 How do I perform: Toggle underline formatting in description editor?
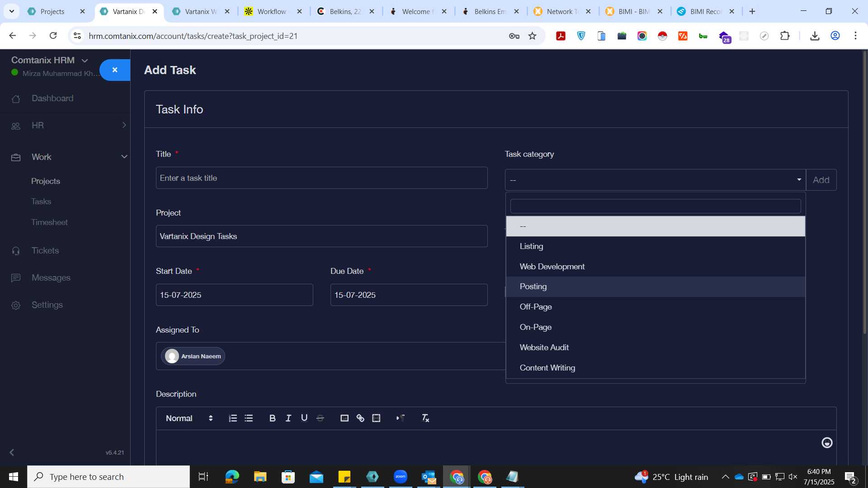[304, 418]
